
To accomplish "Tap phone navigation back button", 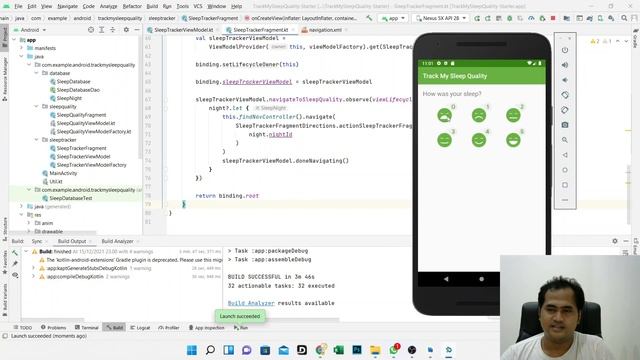I will pyautogui.click(x=446, y=279).
